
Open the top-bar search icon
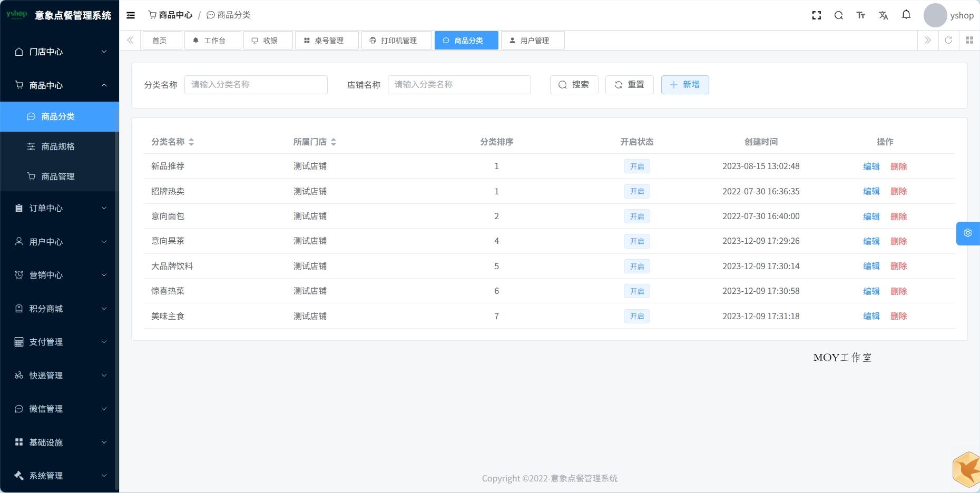[838, 15]
